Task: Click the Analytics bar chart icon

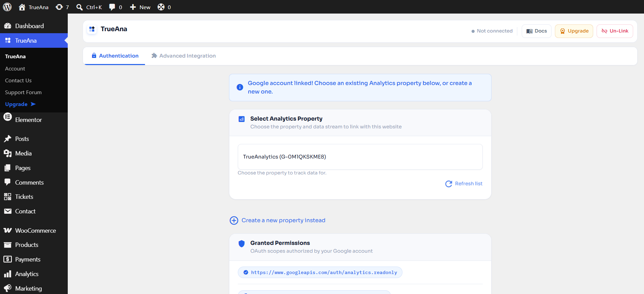Action: coord(7,274)
